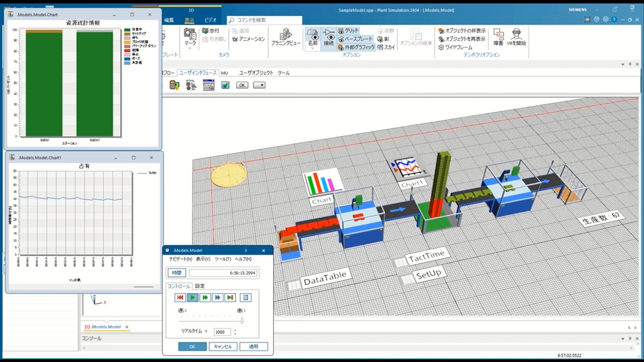This screenshot has height=362, width=644.
Task: Click the キャンセル button
Action: (x=223, y=347)
